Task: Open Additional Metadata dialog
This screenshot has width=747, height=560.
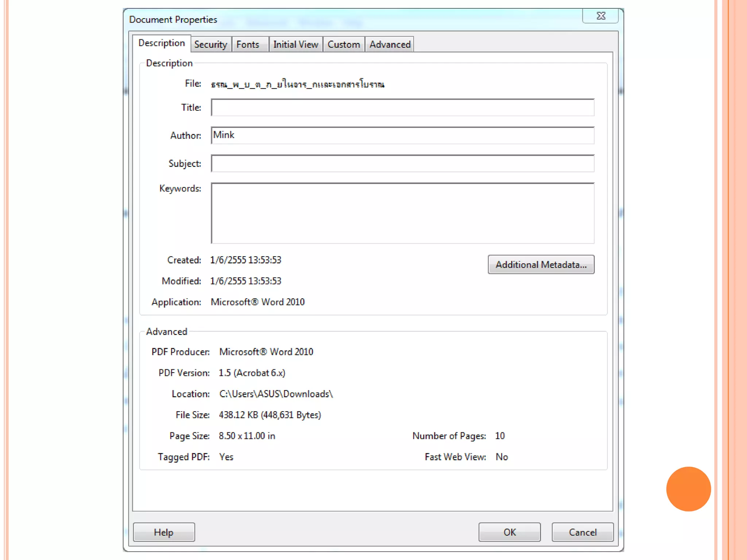Action: click(541, 264)
